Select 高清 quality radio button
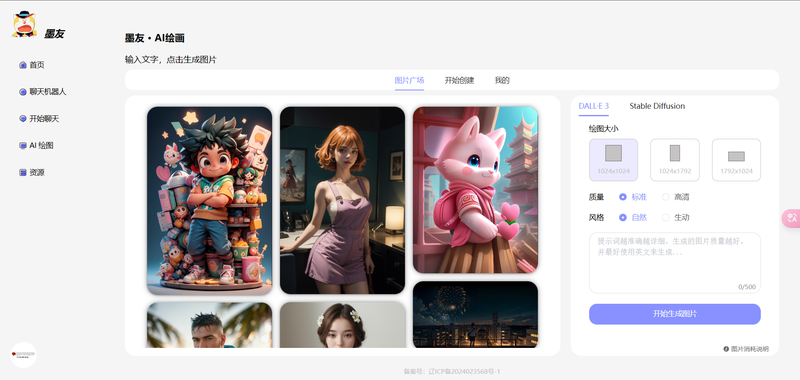This screenshot has height=380, width=800. [665, 197]
